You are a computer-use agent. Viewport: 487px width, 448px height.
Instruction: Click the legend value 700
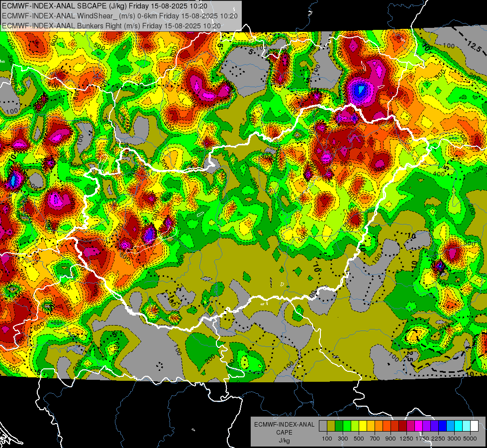(375, 439)
